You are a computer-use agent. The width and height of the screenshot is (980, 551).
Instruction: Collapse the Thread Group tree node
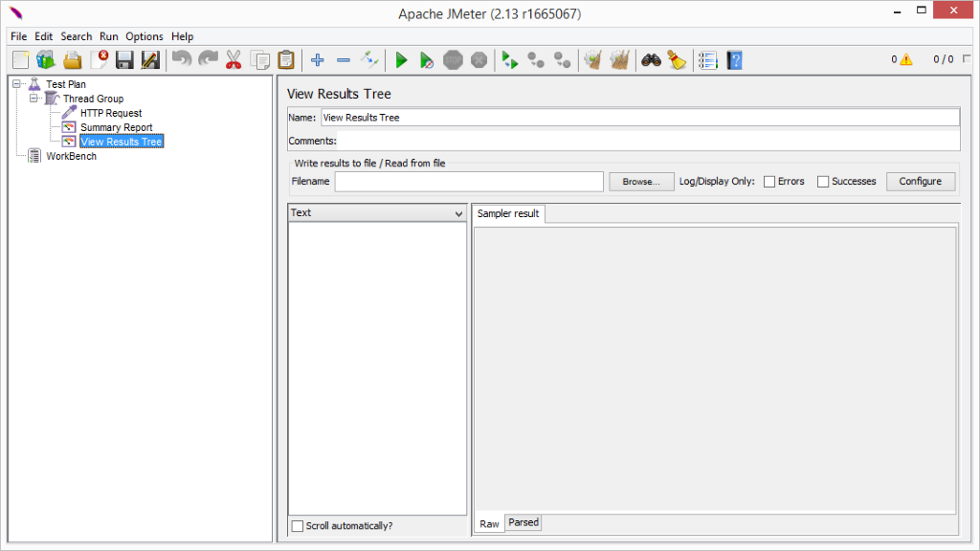33,99
